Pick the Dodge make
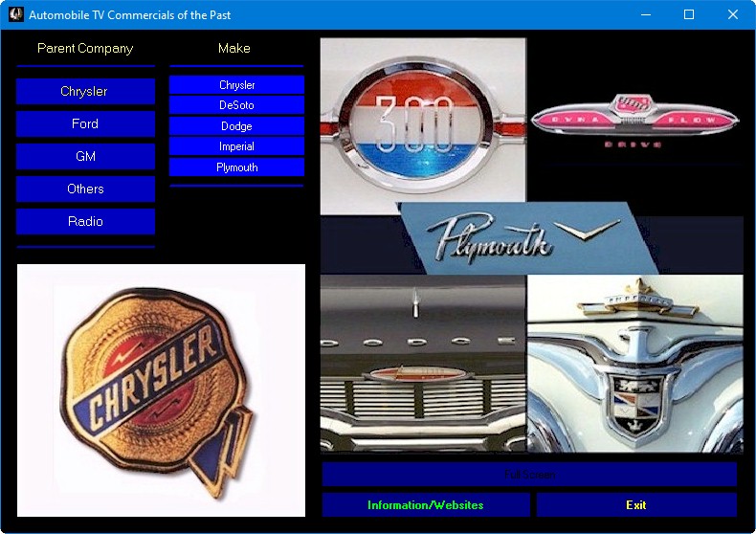This screenshot has height=534, width=756. pyautogui.click(x=236, y=125)
